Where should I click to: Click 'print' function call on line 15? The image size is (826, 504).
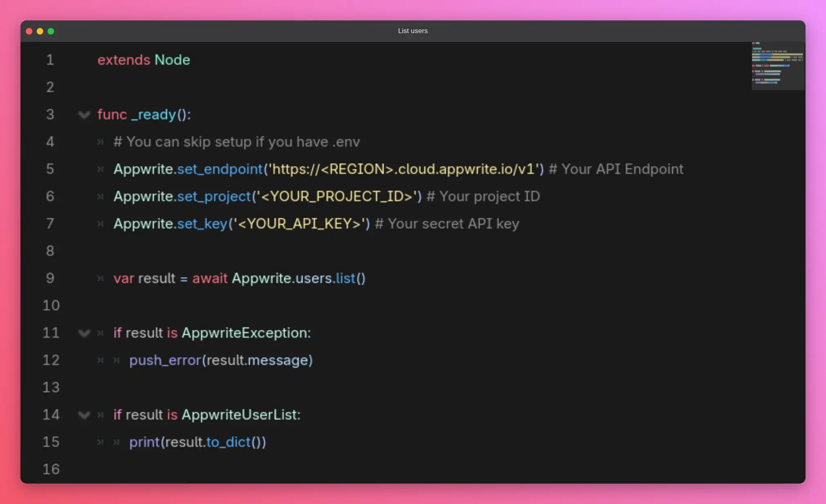(144, 442)
